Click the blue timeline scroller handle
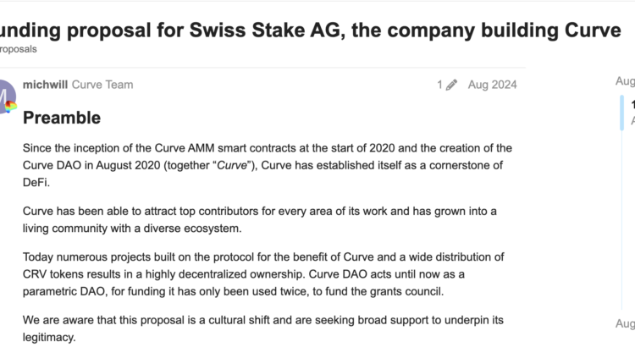635x364 pixels. [622, 113]
